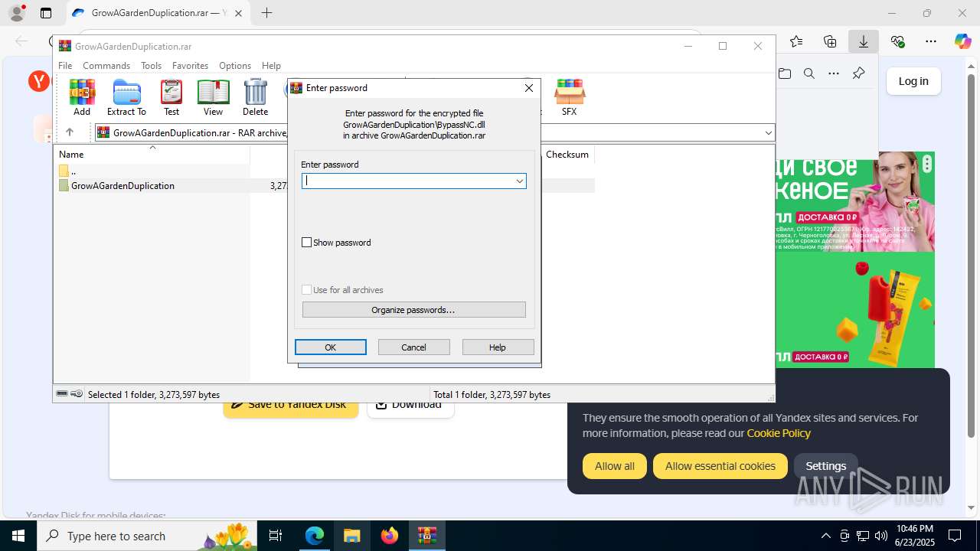Viewport: 980px width, 551px height.
Task: Click the drive icon in status bar
Action: (62, 394)
